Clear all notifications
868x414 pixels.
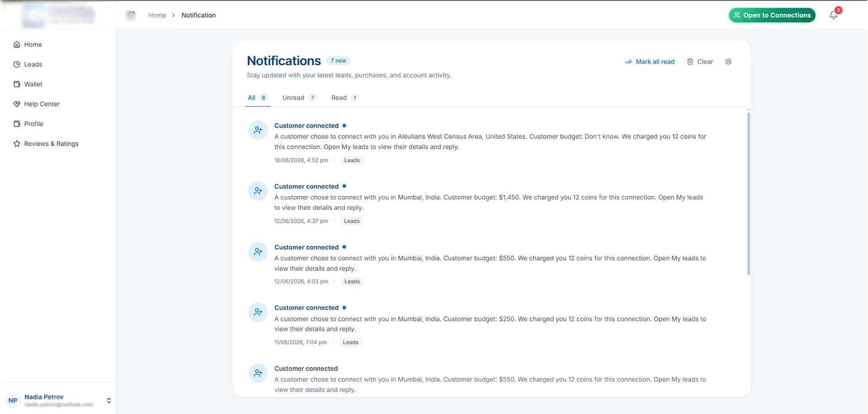click(x=700, y=62)
